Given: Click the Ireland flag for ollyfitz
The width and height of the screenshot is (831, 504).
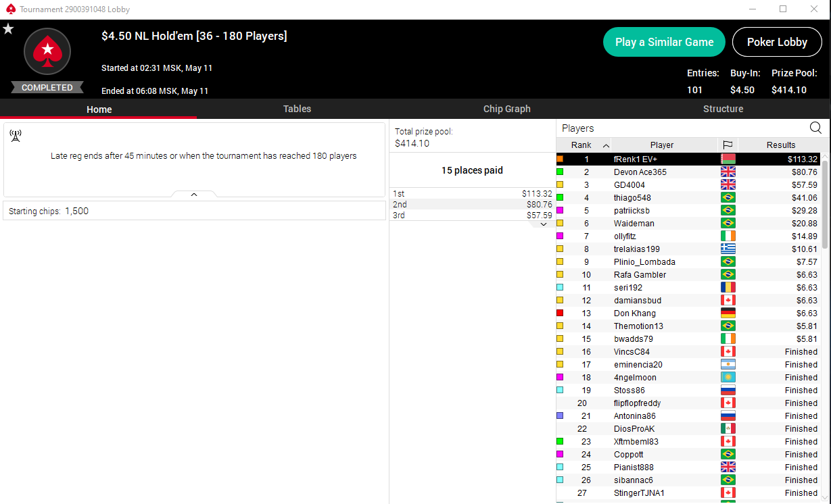Looking at the screenshot, I should [728, 236].
